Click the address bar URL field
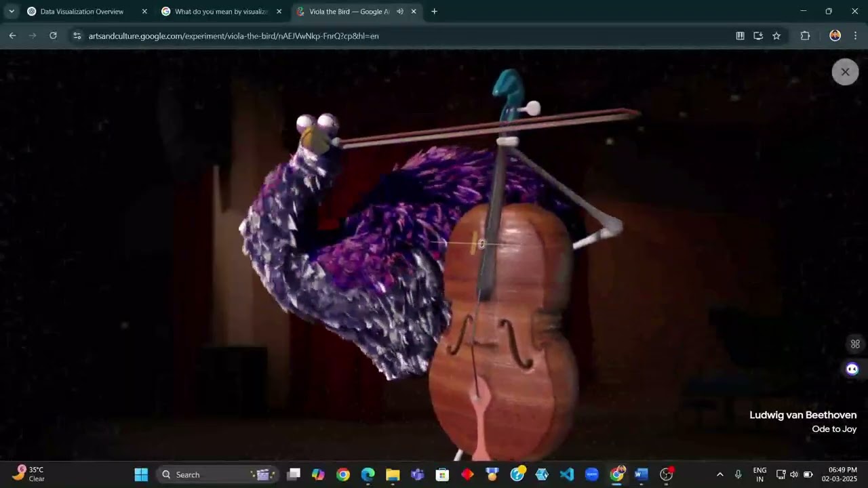The width and height of the screenshot is (868, 488). (x=407, y=36)
